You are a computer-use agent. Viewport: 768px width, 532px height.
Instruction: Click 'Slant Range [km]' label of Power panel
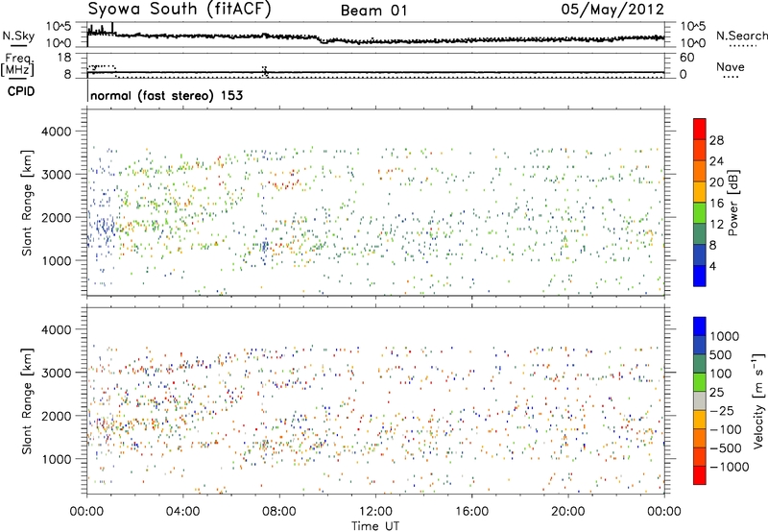[27, 203]
